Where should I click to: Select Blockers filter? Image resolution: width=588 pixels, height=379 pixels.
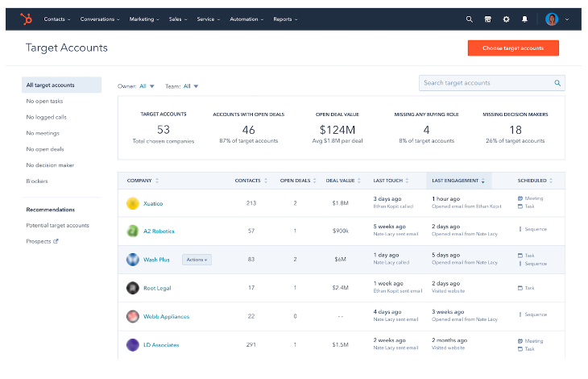point(37,181)
